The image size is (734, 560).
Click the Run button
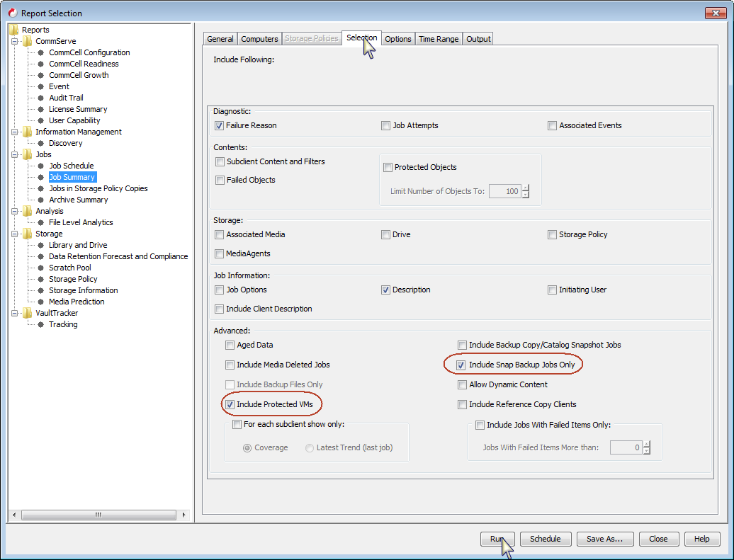click(x=497, y=539)
